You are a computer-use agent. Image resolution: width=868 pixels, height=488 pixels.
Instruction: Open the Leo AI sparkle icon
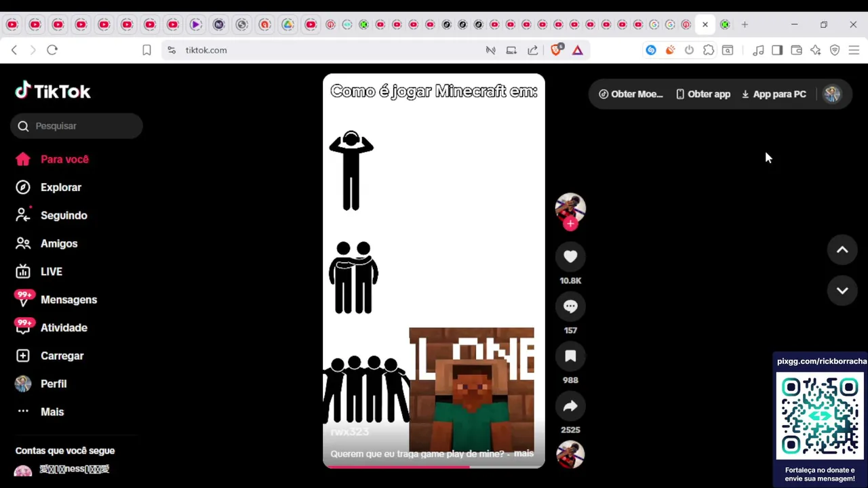tap(816, 50)
